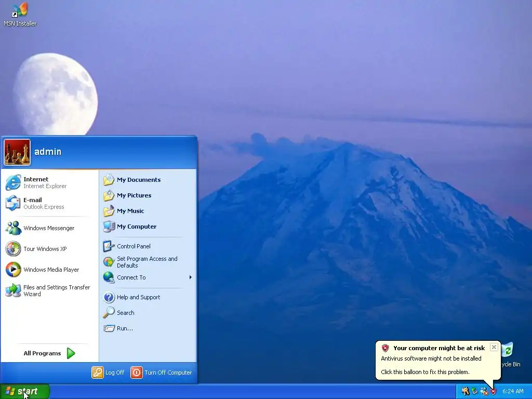Click 'Click this balloon to fix this problem.' text

tap(425, 372)
